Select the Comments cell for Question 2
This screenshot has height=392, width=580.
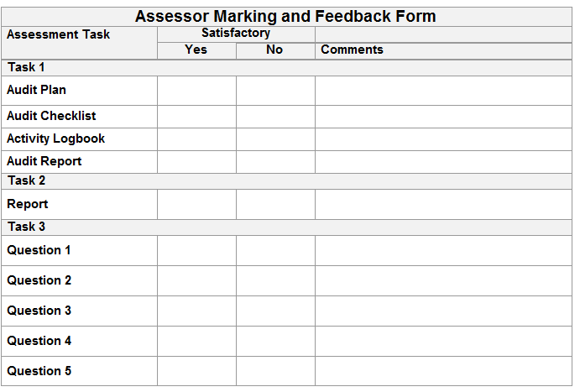point(443,280)
